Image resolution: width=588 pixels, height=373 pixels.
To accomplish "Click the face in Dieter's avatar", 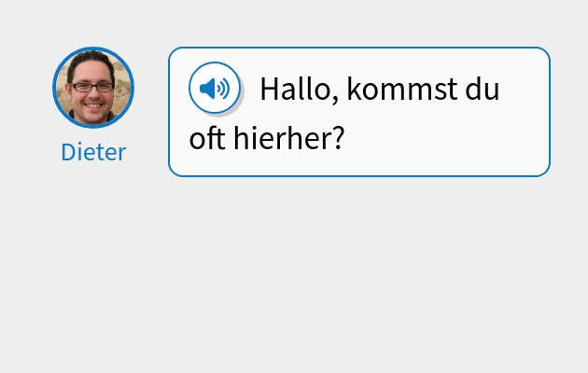I will click(x=91, y=91).
